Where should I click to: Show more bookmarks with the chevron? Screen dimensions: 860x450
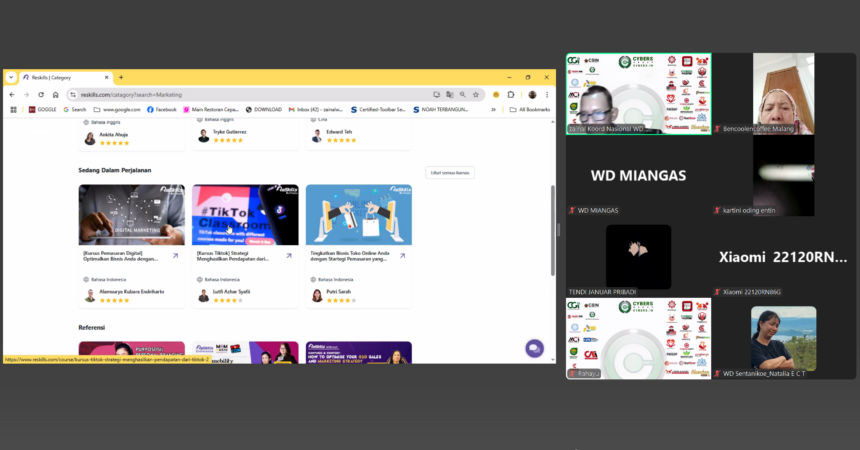point(494,110)
